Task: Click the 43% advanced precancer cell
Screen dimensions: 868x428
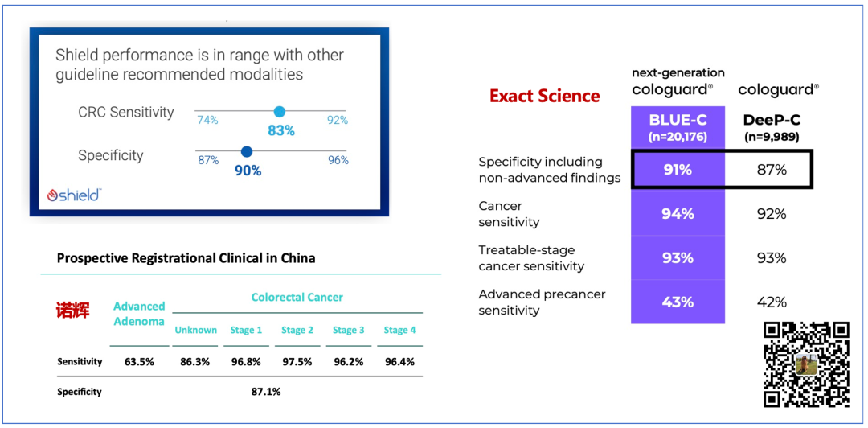Action: coord(677,302)
